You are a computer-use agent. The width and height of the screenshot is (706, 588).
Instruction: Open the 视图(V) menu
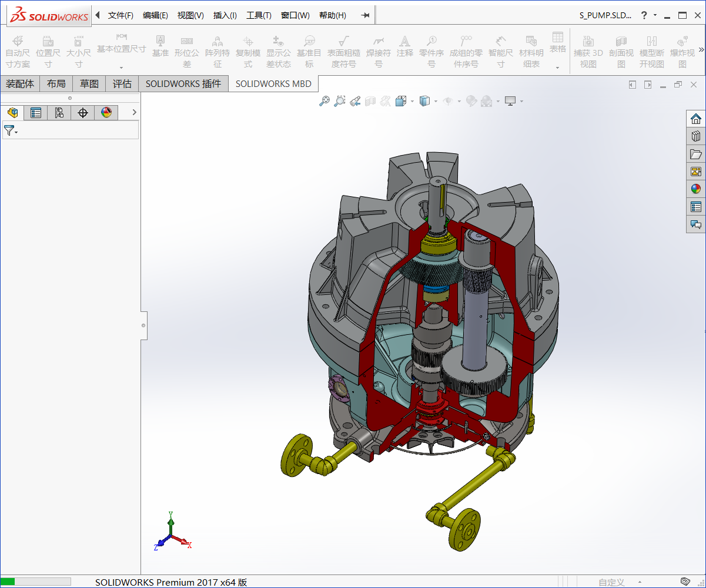(x=190, y=15)
